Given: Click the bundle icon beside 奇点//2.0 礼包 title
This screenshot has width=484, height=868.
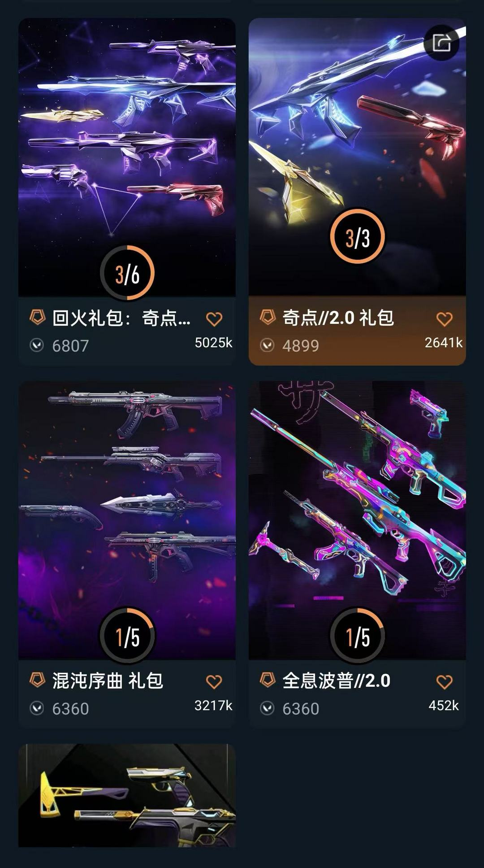Looking at the screenshot, I should click(268, 317).
